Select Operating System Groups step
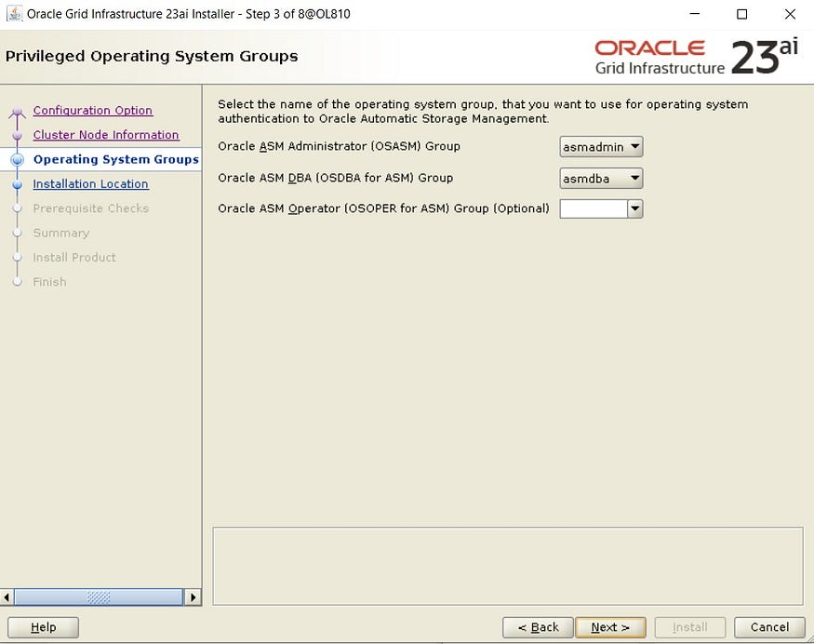Screen dimensions: 814x644 [x=115, y=159]
